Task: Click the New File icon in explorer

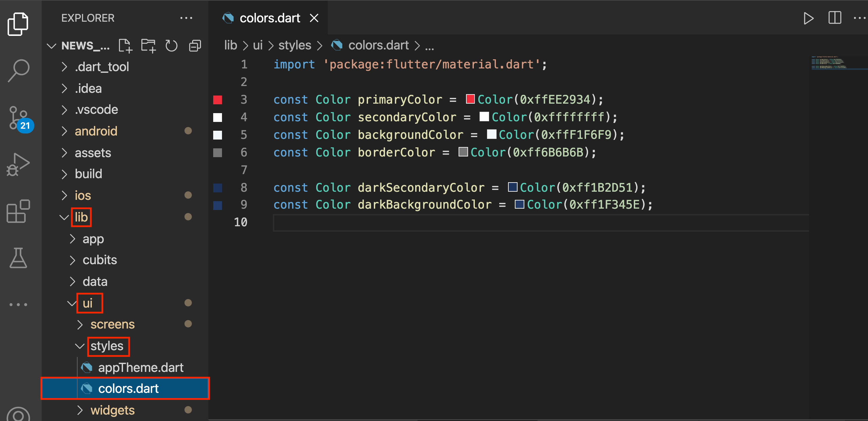Action: [125, 46]
